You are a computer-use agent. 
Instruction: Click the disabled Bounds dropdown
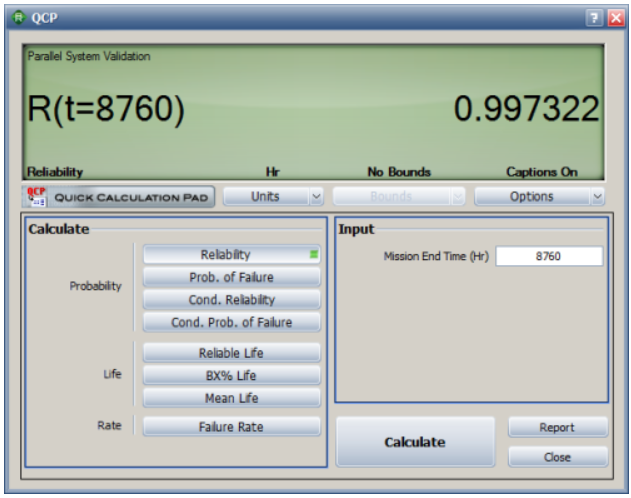(392, 197)
